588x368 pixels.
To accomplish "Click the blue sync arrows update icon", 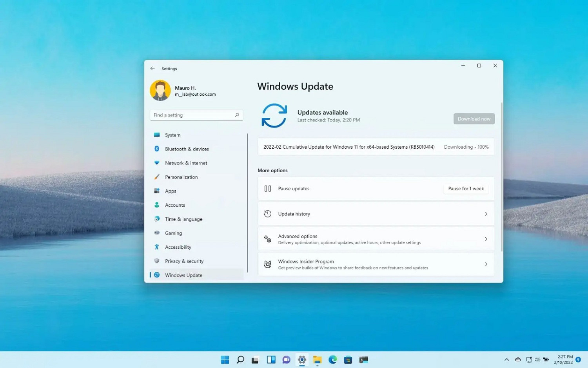I will pos(274,116).
